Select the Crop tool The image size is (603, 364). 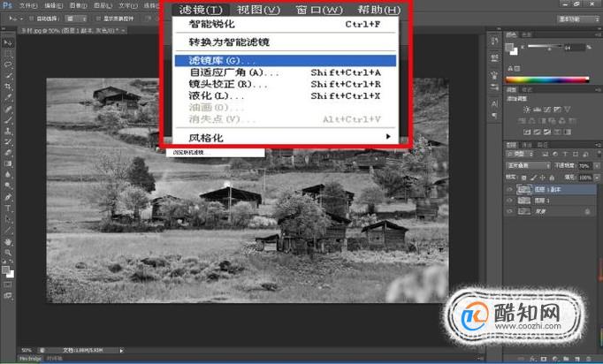[x=8, y=87]
